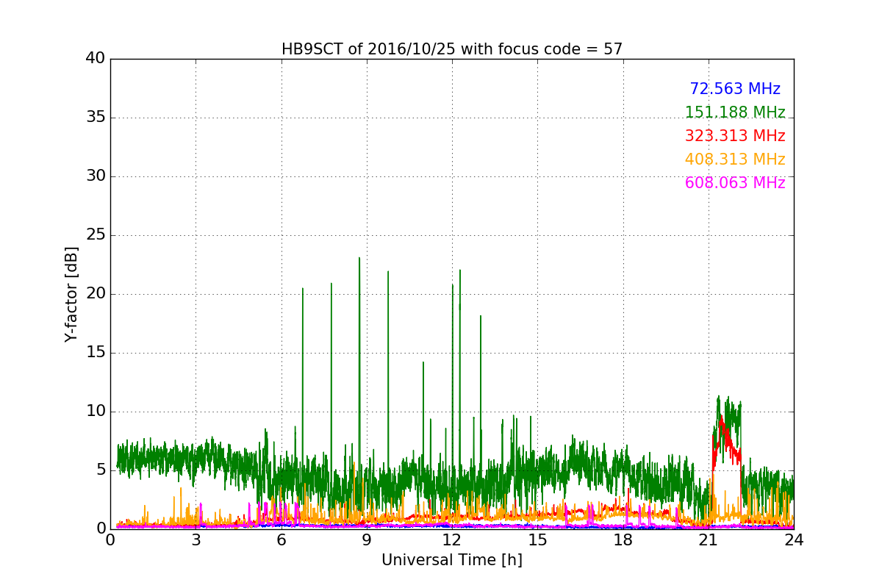This screenshot has width=882, height=588.
Task: Click the 18 tick on the time axis
Action: tap(623, 540)
